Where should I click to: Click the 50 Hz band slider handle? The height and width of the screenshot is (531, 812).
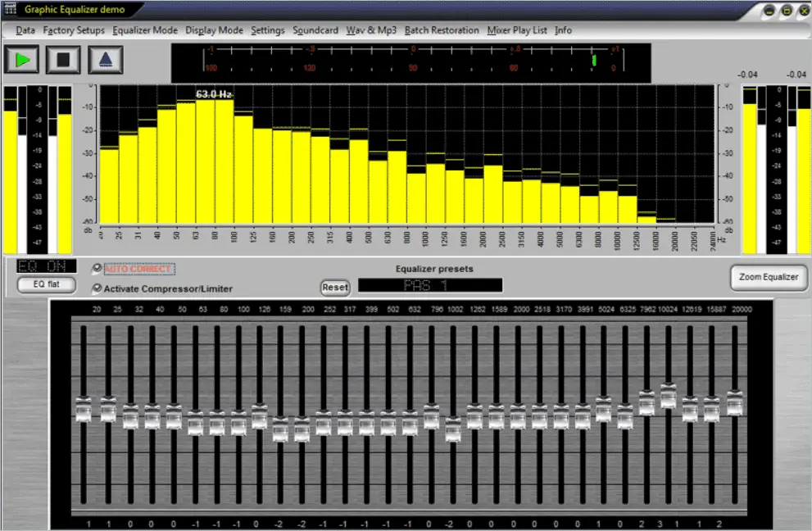[x=174, y=417]
